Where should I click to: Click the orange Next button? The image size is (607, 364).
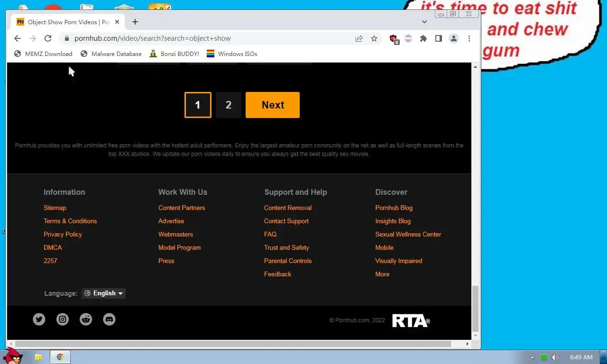(273, 105)
